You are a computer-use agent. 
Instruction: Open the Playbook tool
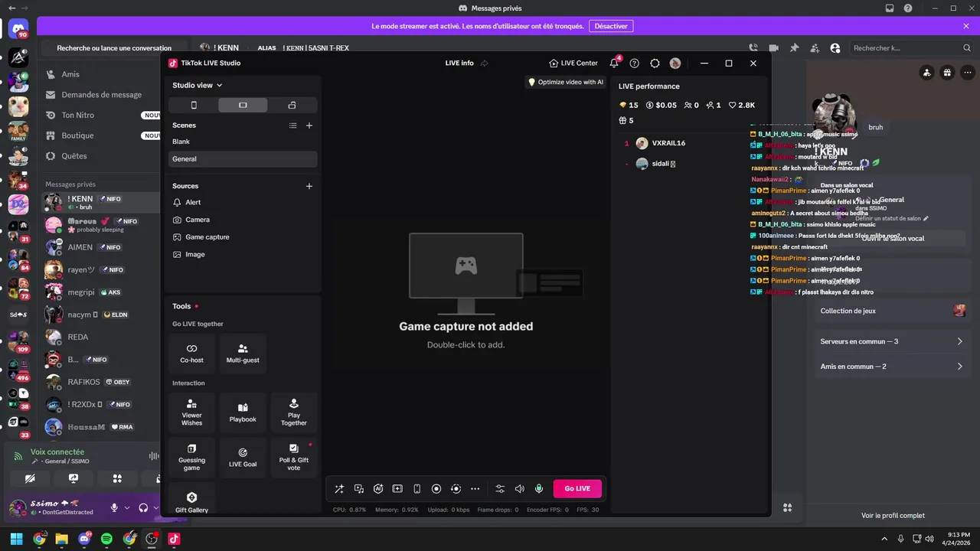243,413
